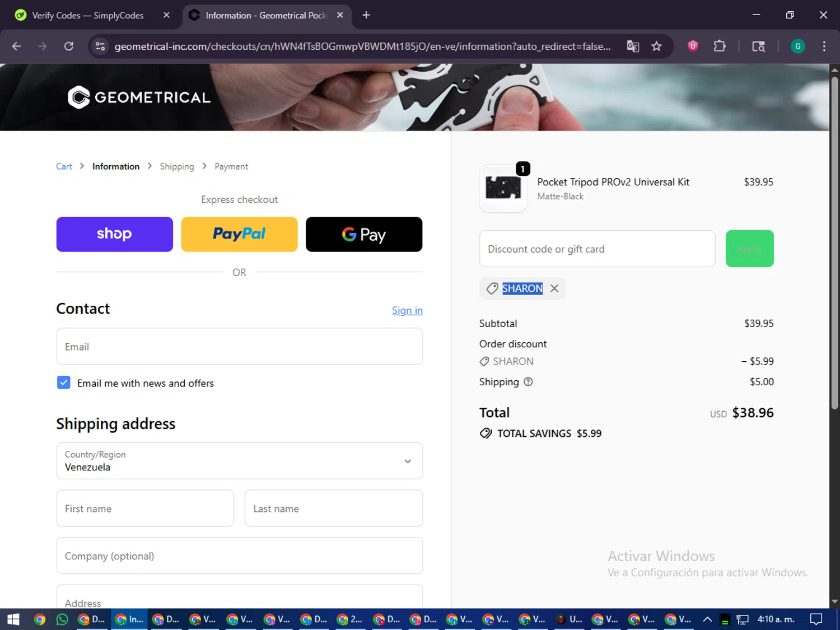
Task: Open a new browser tab
Action: coord(366,15)
